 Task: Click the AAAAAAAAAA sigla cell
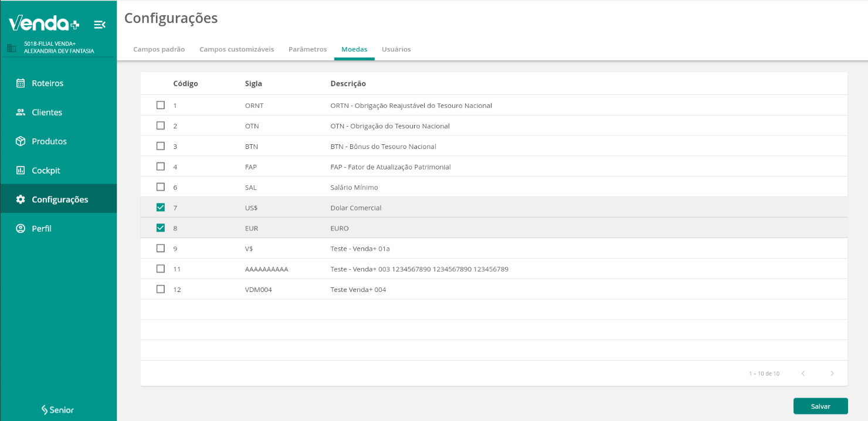click(267, 269)
